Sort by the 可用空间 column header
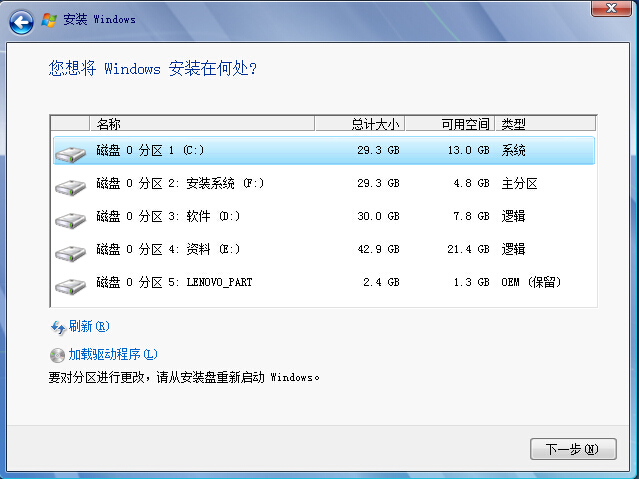The image size is (639, 479). [x=450, y=124]
